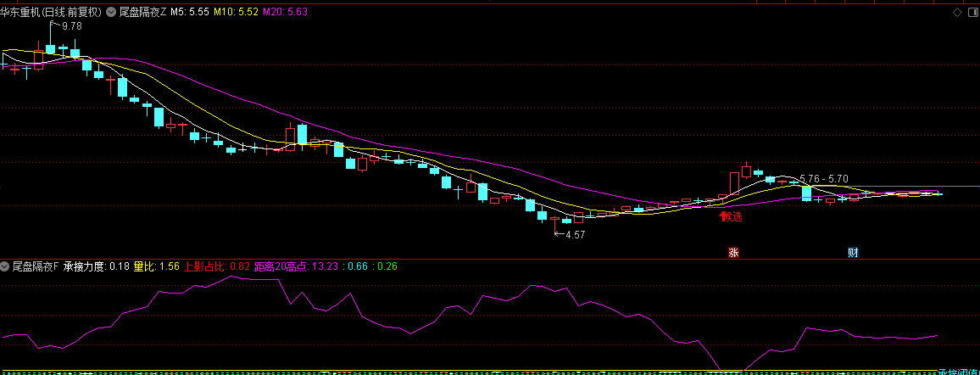Screen dimensions: 980x375
Task: Click the red 候选 signal marker
Action: pyautogui.click(x=732, y=217)
